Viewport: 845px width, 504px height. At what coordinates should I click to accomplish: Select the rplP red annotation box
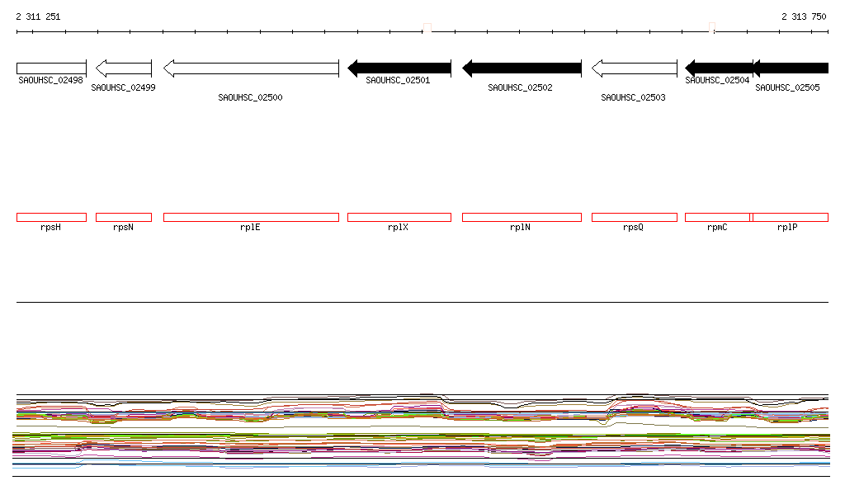[x=791, y=218]
